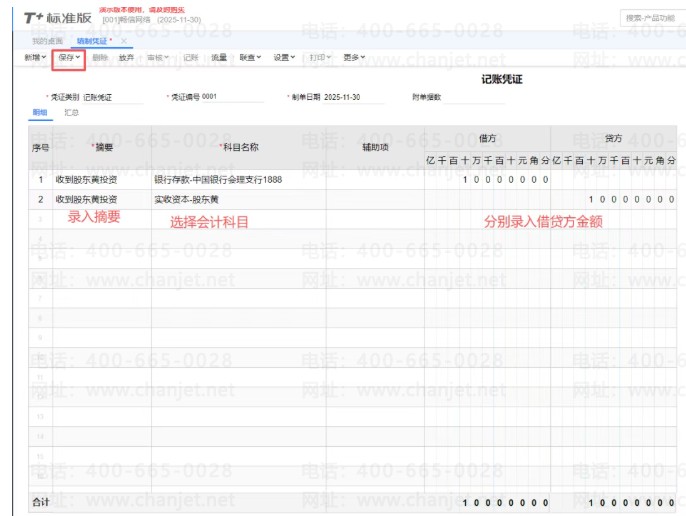Expand the 联查 dropdown menu
The height and width of the screenshot is (516, 686).
[x=250, y=57]
